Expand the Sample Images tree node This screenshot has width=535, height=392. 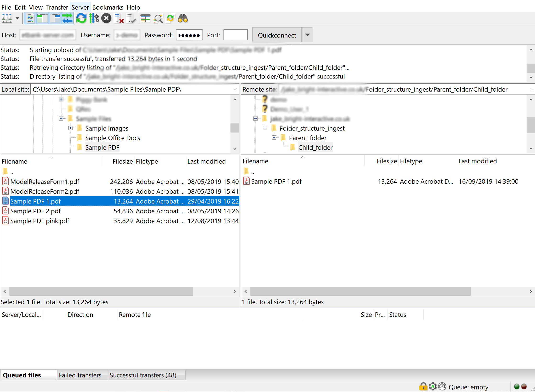point(71,128)
